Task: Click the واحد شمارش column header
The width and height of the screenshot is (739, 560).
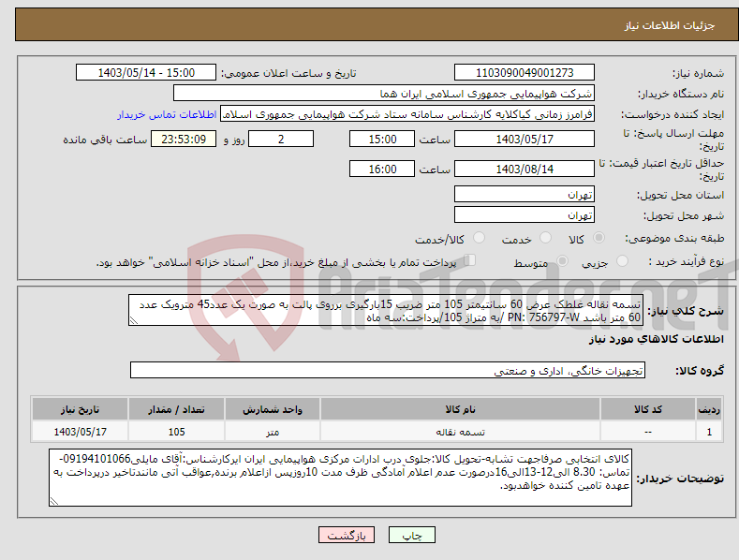Action: (x=273, y=409)
